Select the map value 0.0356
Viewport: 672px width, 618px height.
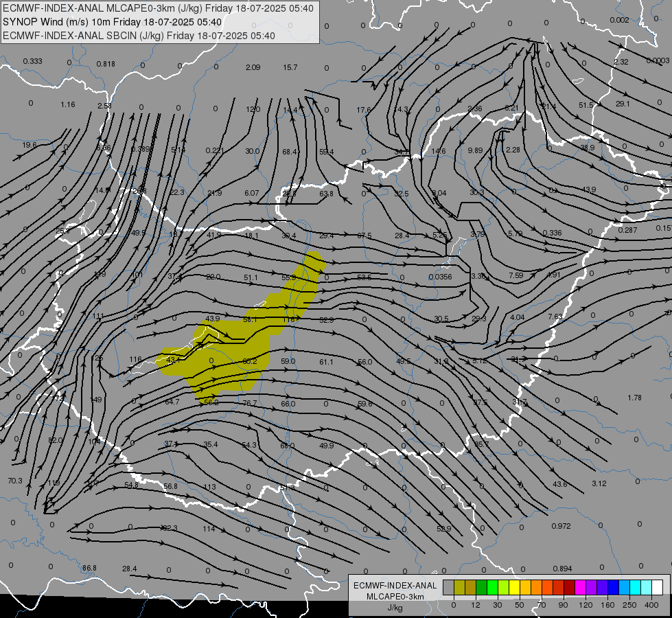[x=440, y=277]
